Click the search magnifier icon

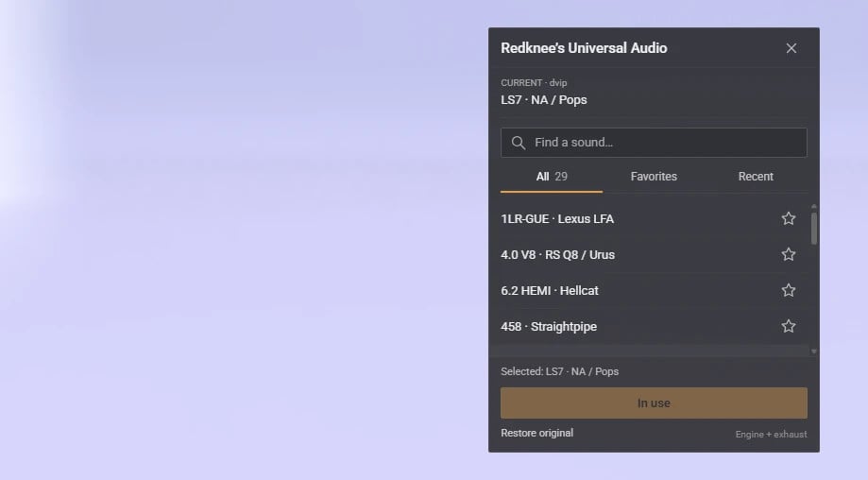[519, 143]
